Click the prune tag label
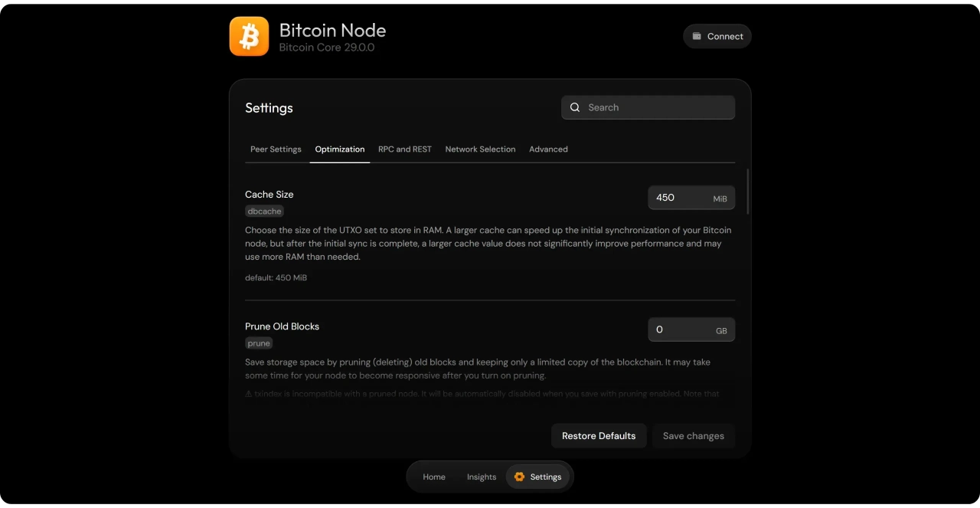The height and width of the screenshot is (508, 980). [x=259, y=343]
